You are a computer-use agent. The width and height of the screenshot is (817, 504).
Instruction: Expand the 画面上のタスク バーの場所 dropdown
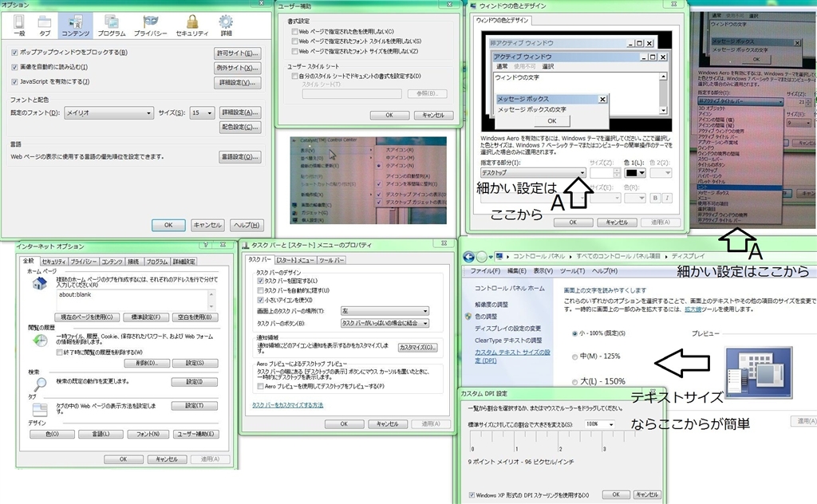pyautogui.click(x=385, y=311)
